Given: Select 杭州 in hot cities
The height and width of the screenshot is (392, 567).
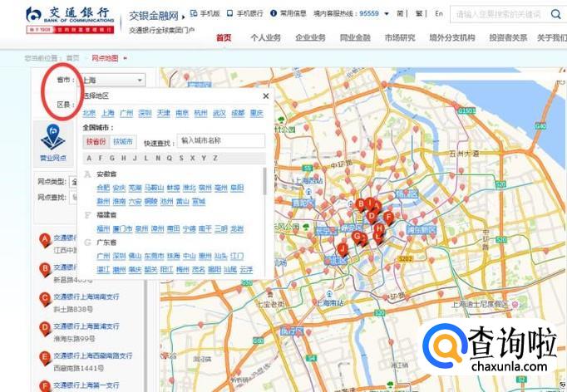Looking at the screenshot, I should point(200,113).
